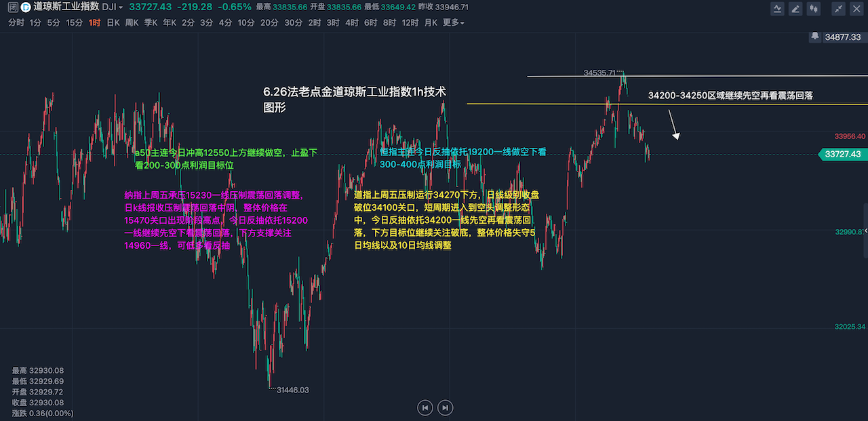Viewport: 868px width, 421px height.
Task: Click the shrink/exit fullscreen arrows icon
Action: [839, 9]
